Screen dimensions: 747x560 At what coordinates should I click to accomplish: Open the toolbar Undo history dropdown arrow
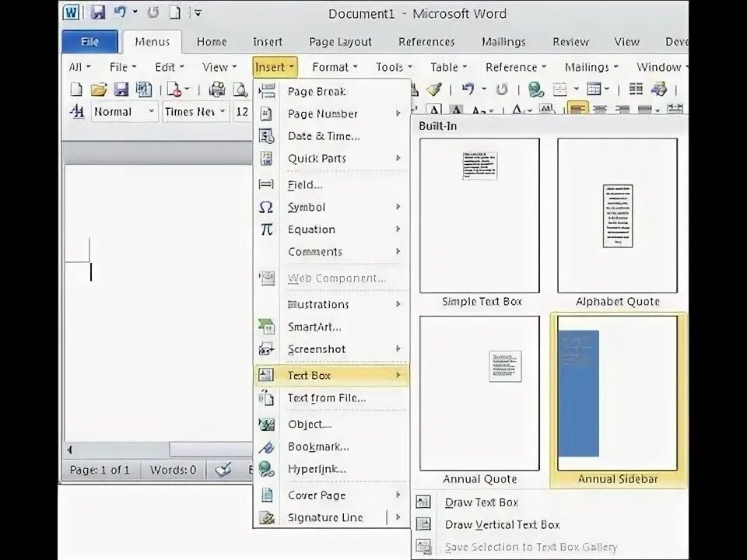[x=483, y=89]
